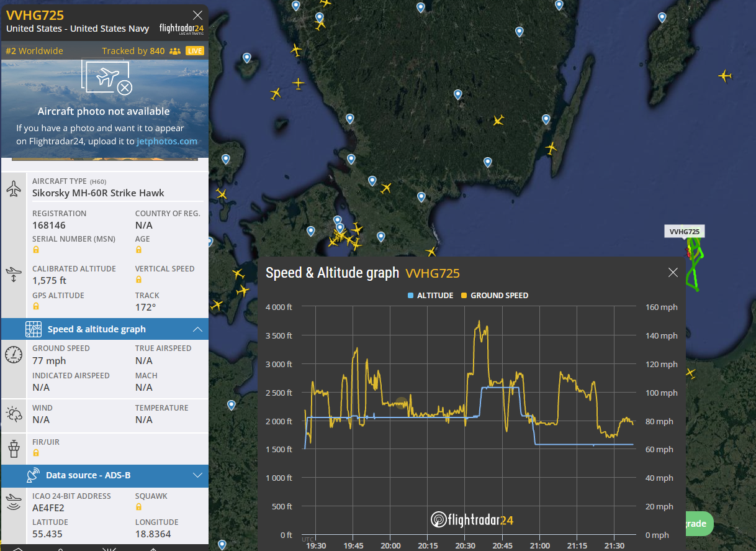756x551 pixels.
Task: Click the airplane icon beside Aircraft Type
Action: coord(14,189)
